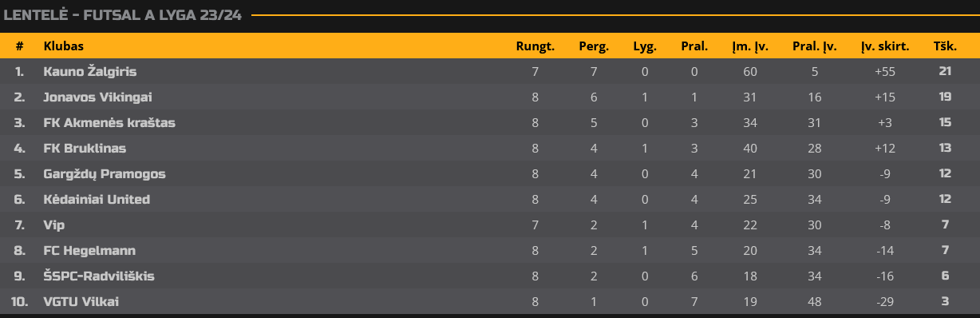Screen dimensions: 980x318
Task: Sort by the Klubas column header
Action: 63,46
